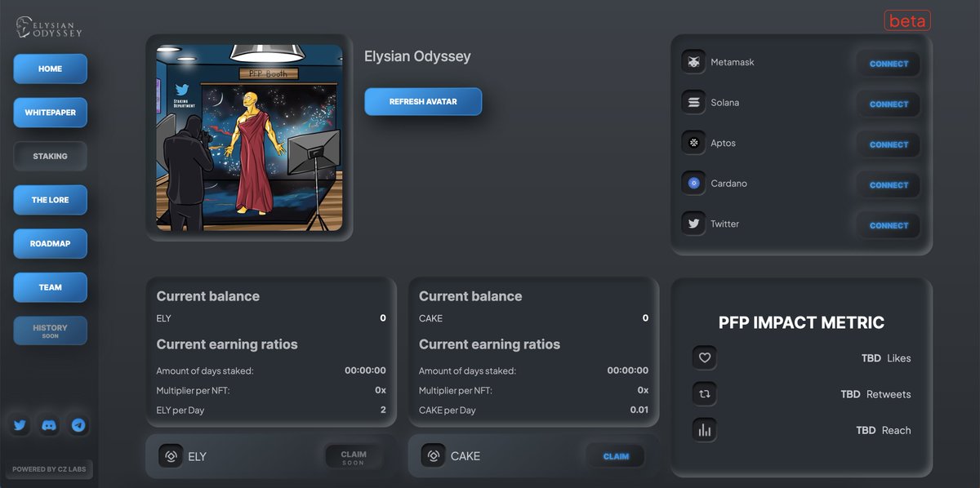Open the Twitter social icon in the sidebar
Image resolution: width=980 pixels, height=488 pixels.
pyautogui.click(x=20, y=425)
